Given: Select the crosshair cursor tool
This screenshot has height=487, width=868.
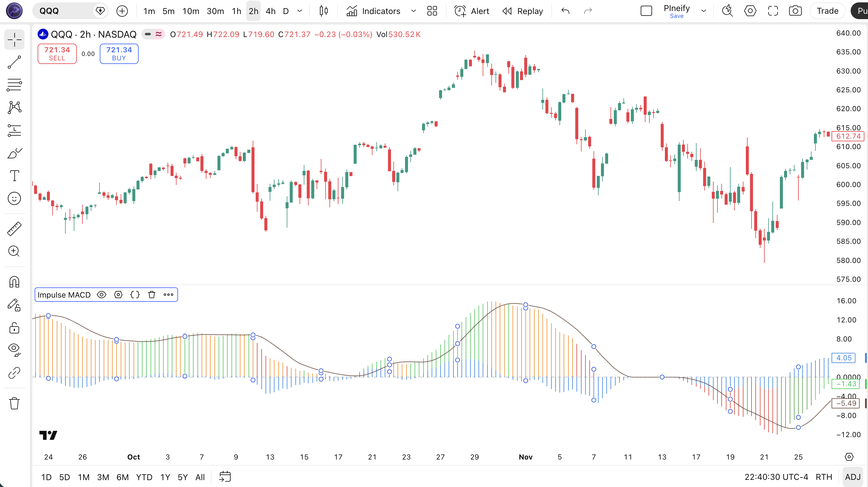Looking at the screenshot, I should [x=15, y=40].
